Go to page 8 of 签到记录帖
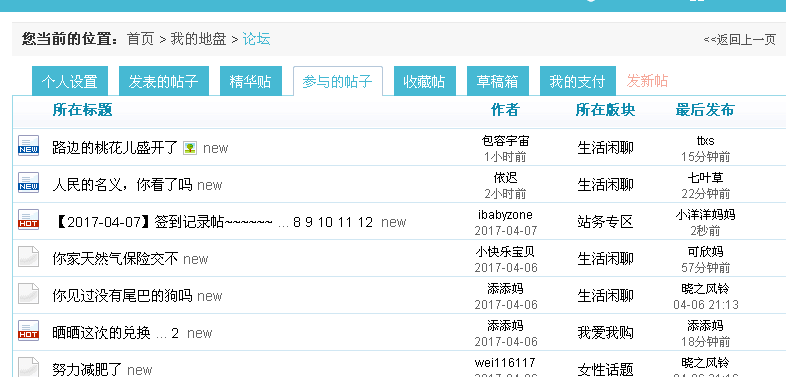The image size is (786, 377). coord(297,222)
